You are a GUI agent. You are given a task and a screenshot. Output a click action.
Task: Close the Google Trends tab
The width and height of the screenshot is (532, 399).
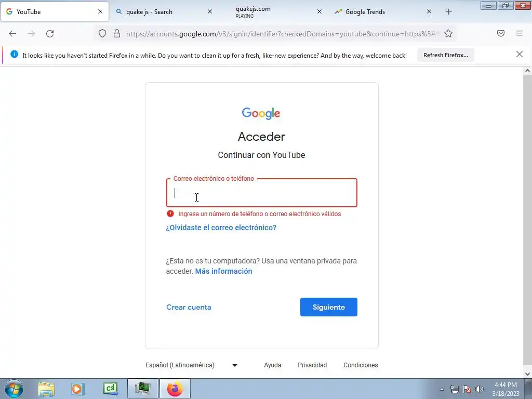tap(429, 11)
